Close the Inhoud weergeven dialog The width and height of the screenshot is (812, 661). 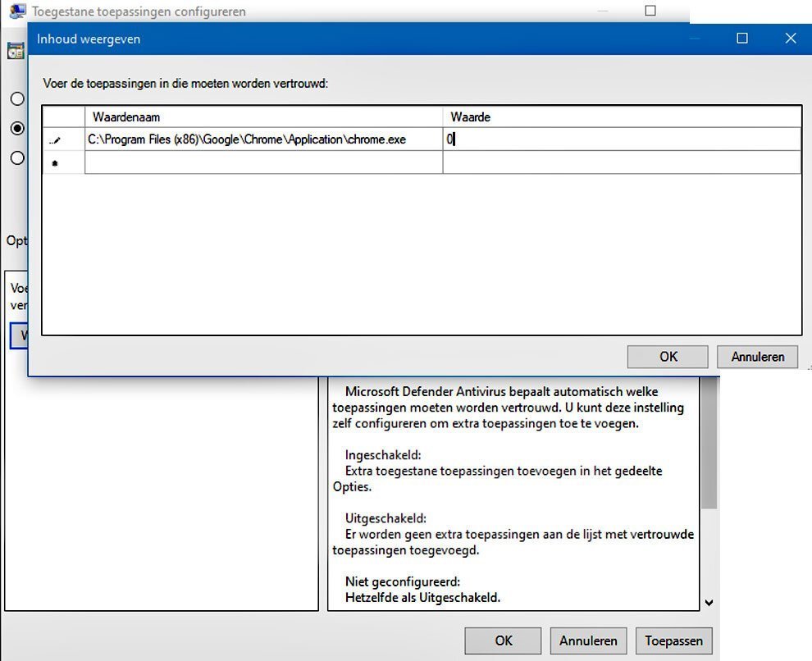790,39
